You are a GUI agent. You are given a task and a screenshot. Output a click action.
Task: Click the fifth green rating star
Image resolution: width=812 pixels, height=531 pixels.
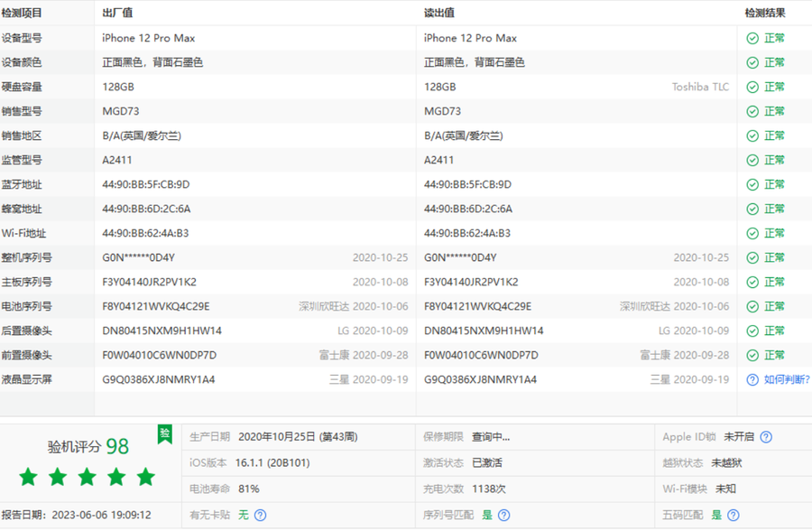[x=146, y=477]
